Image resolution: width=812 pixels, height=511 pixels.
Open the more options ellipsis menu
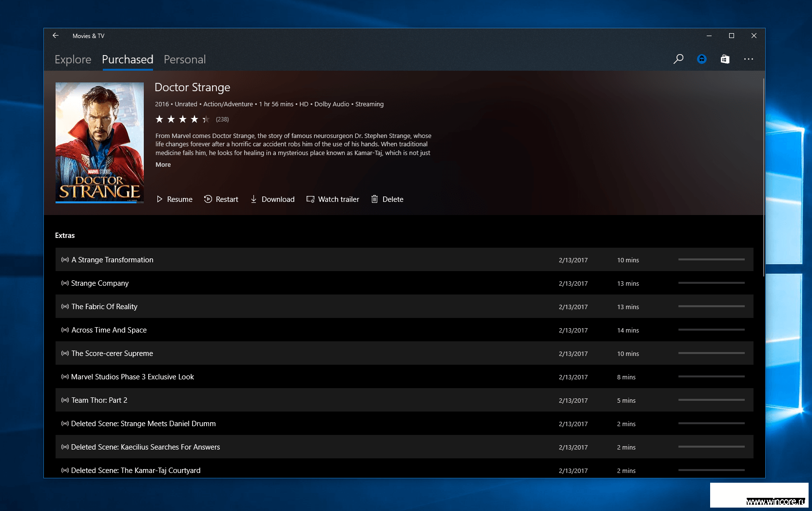pos(749,59)
